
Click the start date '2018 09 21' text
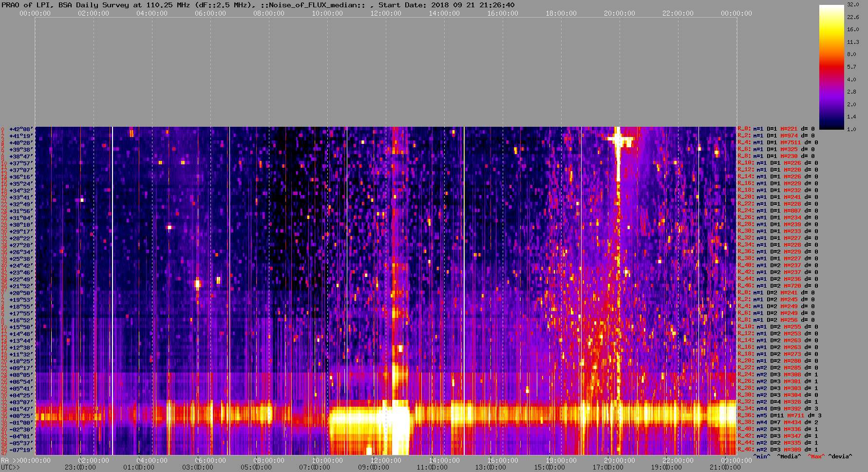point(452,5)
